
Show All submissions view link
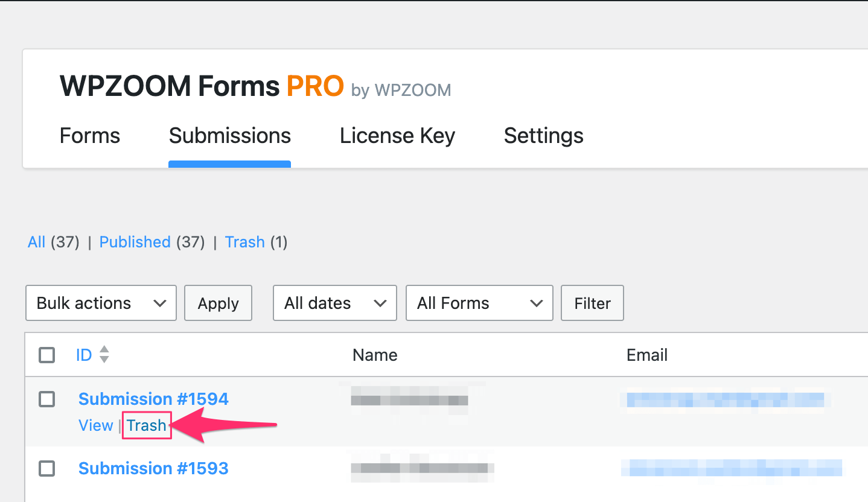(36, 242)
